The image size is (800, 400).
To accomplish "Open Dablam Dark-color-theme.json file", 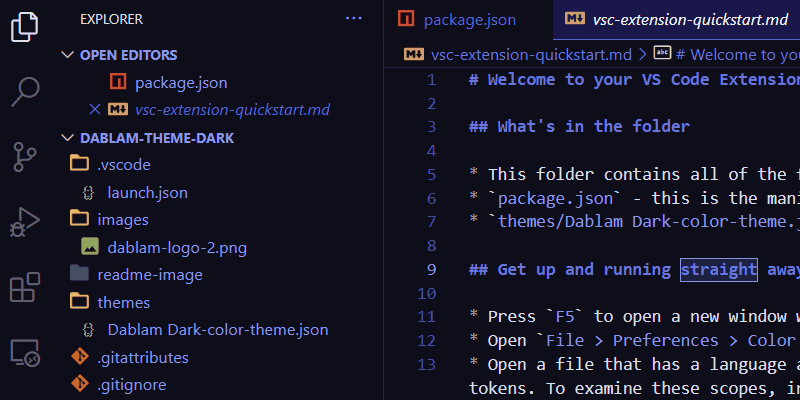I will [x=220, y=330].
